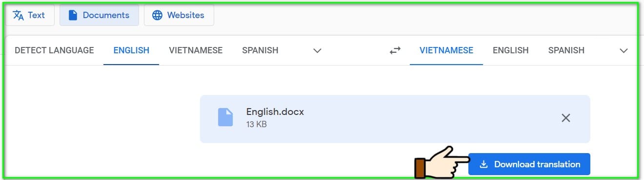
Task: Click the document file icon beside English.docx
Action: click(225, 117)
